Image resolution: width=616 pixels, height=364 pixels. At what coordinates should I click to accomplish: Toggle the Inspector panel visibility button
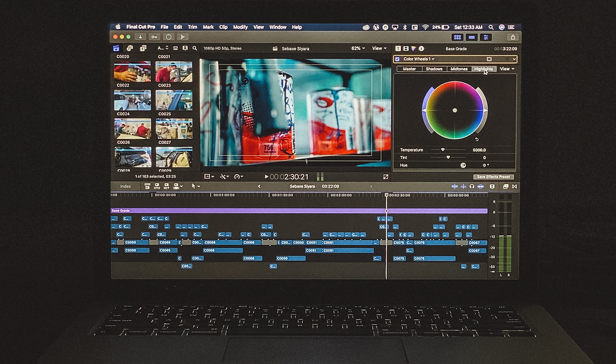point(486,37)
